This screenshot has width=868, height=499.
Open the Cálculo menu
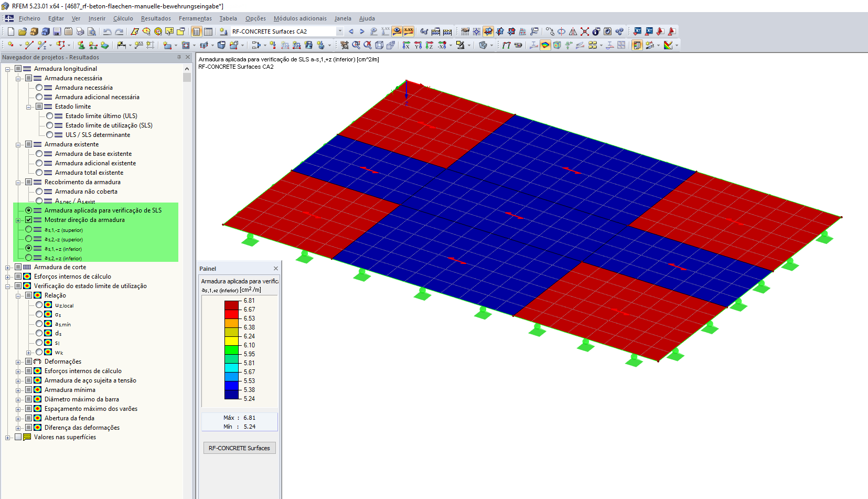pos(123,18)
